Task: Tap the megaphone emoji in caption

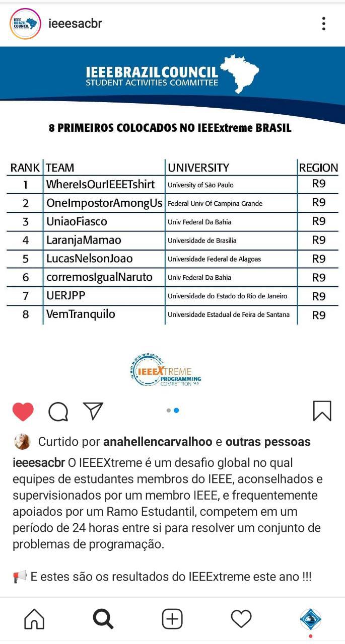Action: (20, 577)
